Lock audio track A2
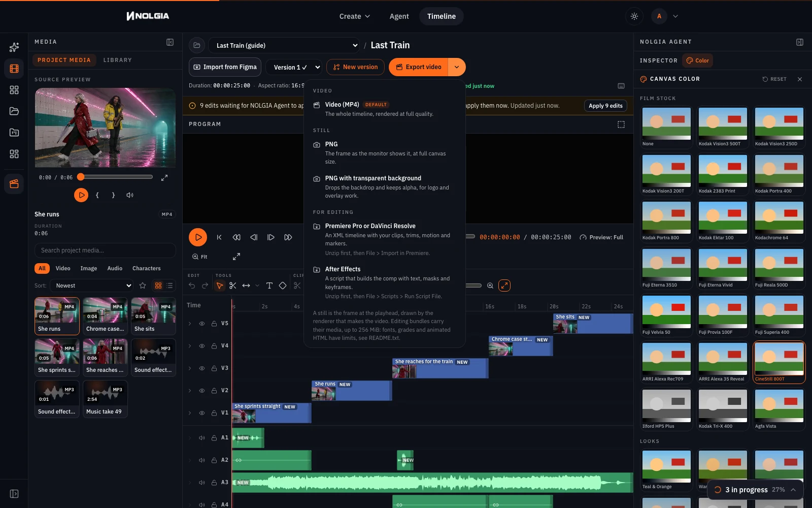 [x=214, y=460]
